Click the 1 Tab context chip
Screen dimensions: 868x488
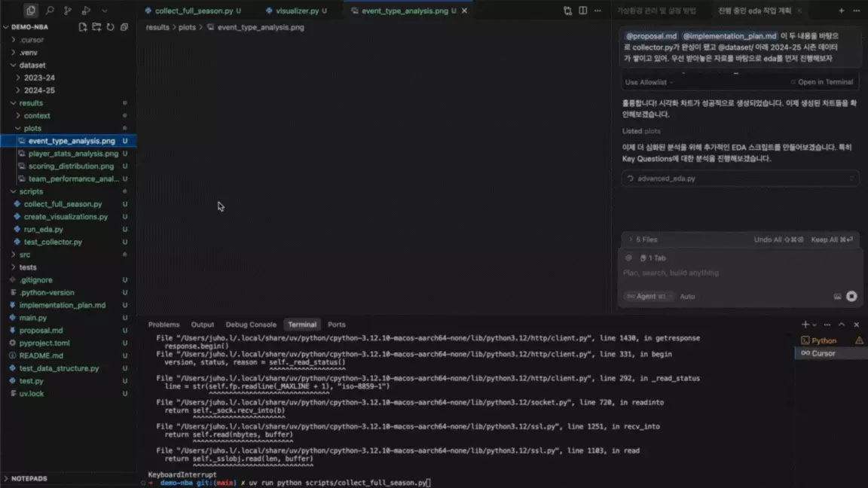coord(653,258)
